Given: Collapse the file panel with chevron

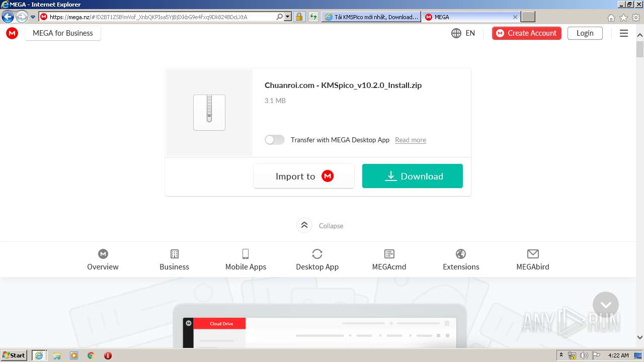Looking at the screenshot, I should (304, 225).
